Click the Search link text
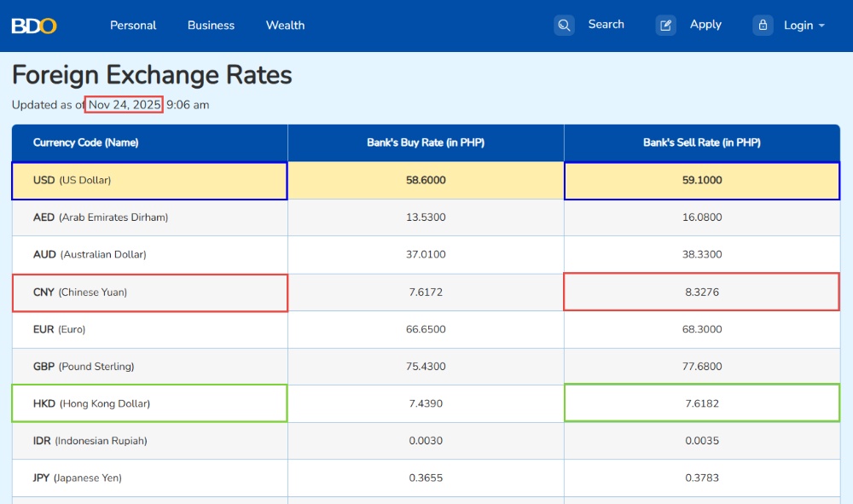This screenshot has width=853, height=504. click(x=606, y=25)
